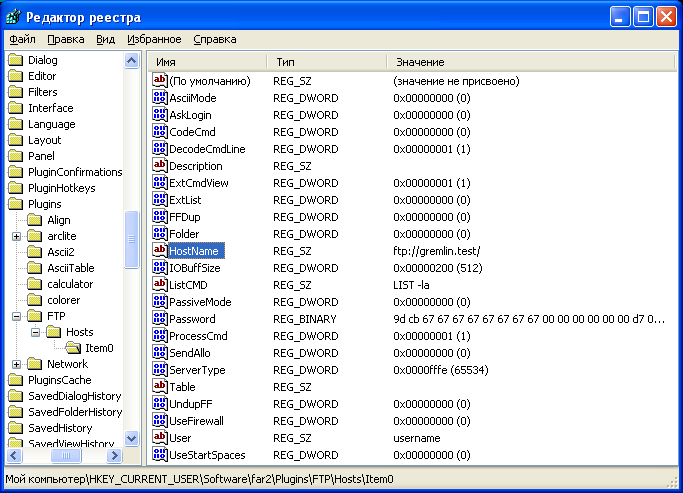The width and height of the screenshot is (683, 493).
Task: Click the DWORD icon next to FFDup
Action: 160,216
